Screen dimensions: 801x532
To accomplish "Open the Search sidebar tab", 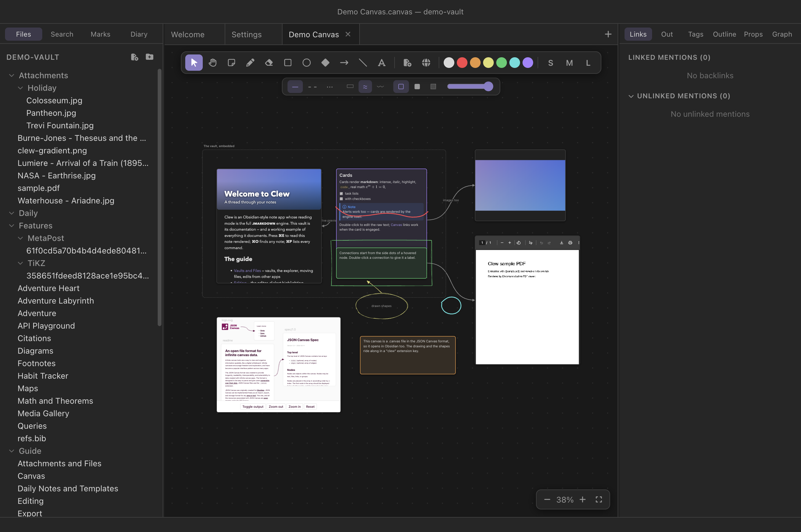I will [x=62, y=34].
